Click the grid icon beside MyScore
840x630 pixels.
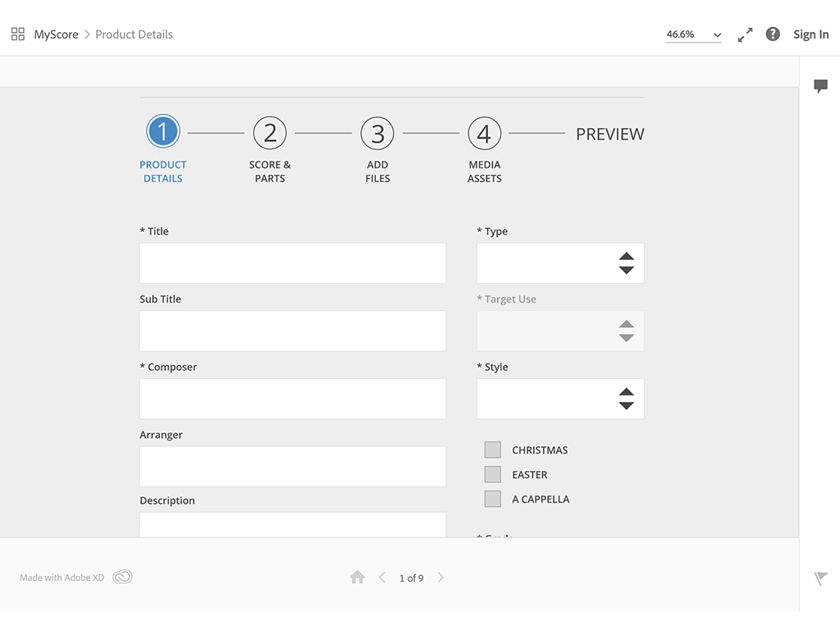click(x=17, y=34)
